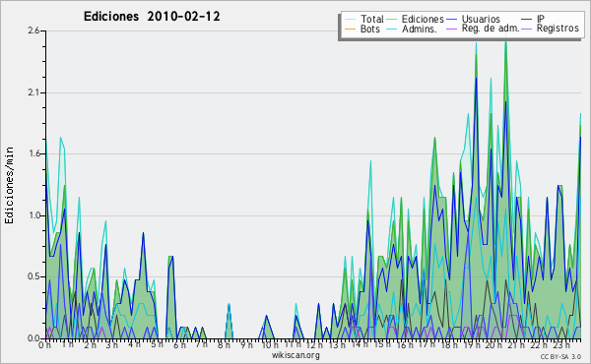Click the 6 h x-axis label
The width and height of the screenshot is (591, 364).
(x=179, y=345)
